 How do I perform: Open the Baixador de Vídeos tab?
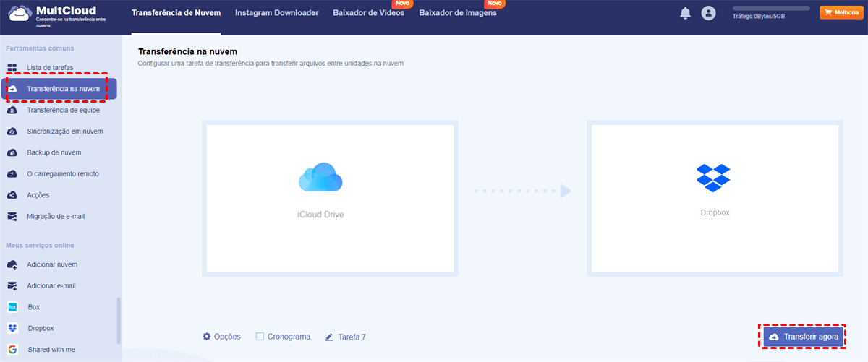coord(369,13)
